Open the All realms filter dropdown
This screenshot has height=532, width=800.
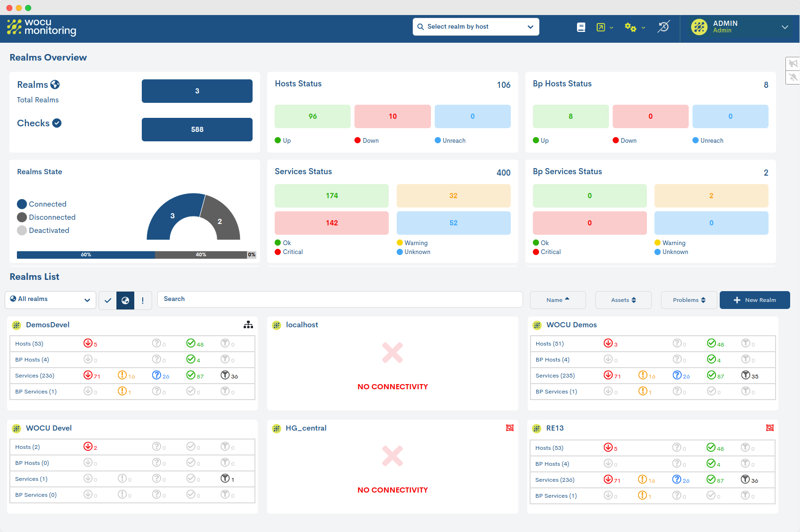(51, 300)
